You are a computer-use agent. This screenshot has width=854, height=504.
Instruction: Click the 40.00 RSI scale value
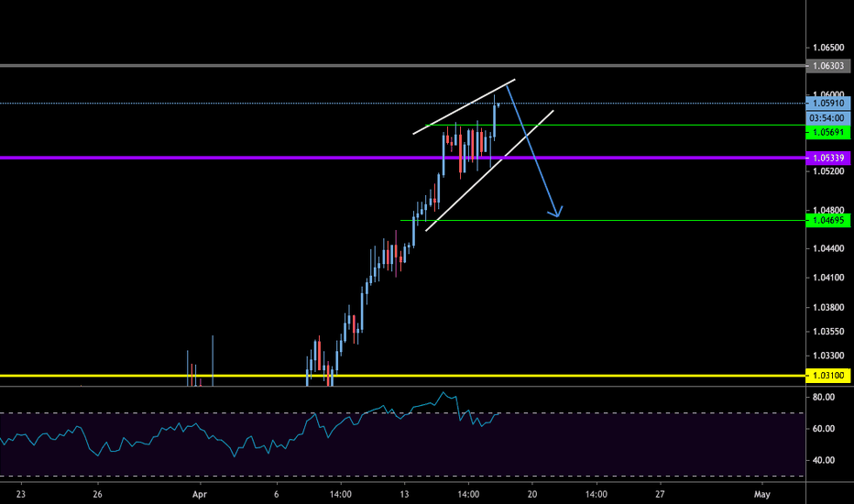824,460
